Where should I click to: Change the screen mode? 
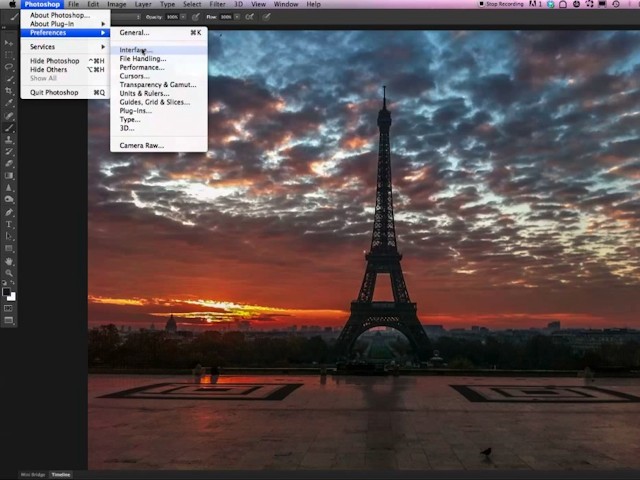tap(9, 320)
